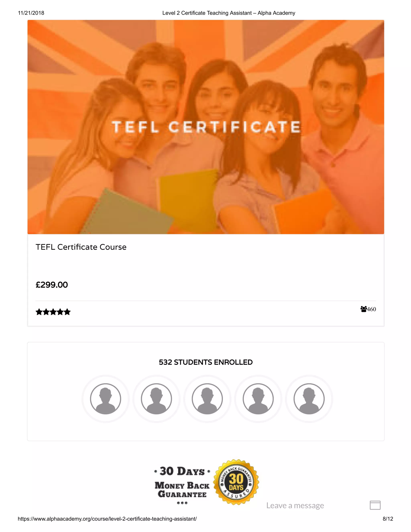
Task: Click the page title header text
Action: click(229, 13)
